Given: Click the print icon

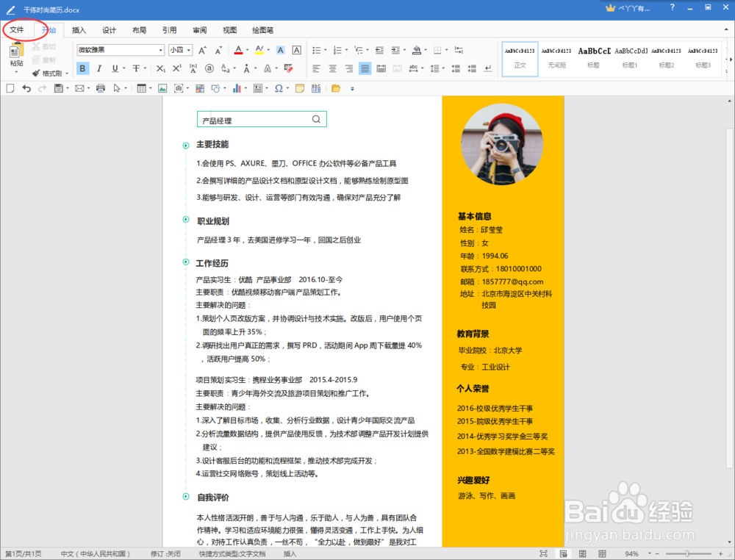Looking at the screenshot, I should (100, 88).
